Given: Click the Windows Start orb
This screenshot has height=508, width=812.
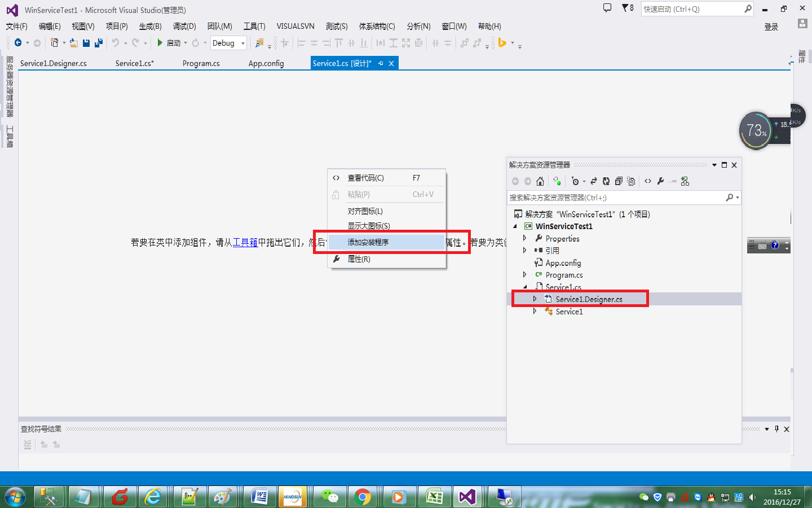Looking at the screenshot, I should [x=15, y=497].
